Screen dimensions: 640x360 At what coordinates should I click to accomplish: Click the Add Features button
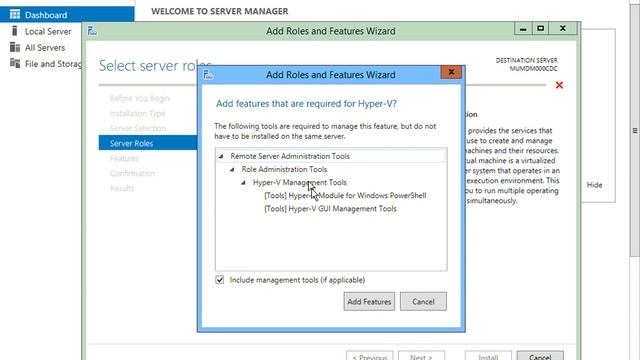(x=369, y=302)
